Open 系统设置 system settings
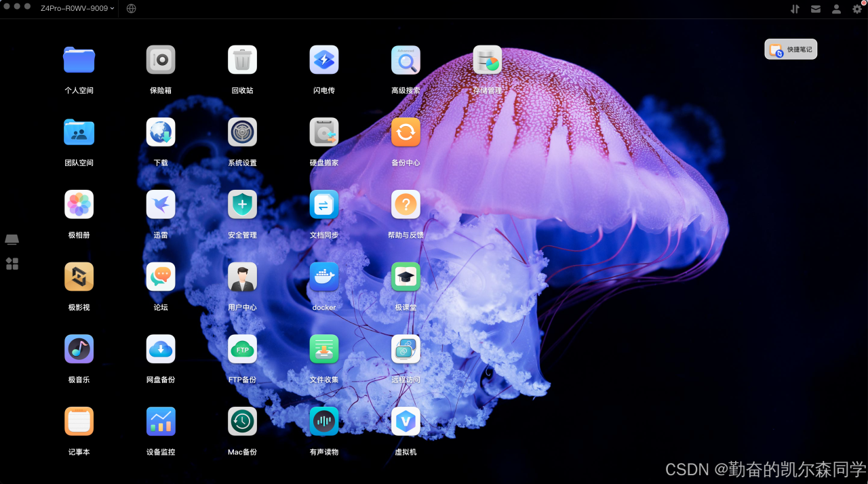 coord(242,132)
